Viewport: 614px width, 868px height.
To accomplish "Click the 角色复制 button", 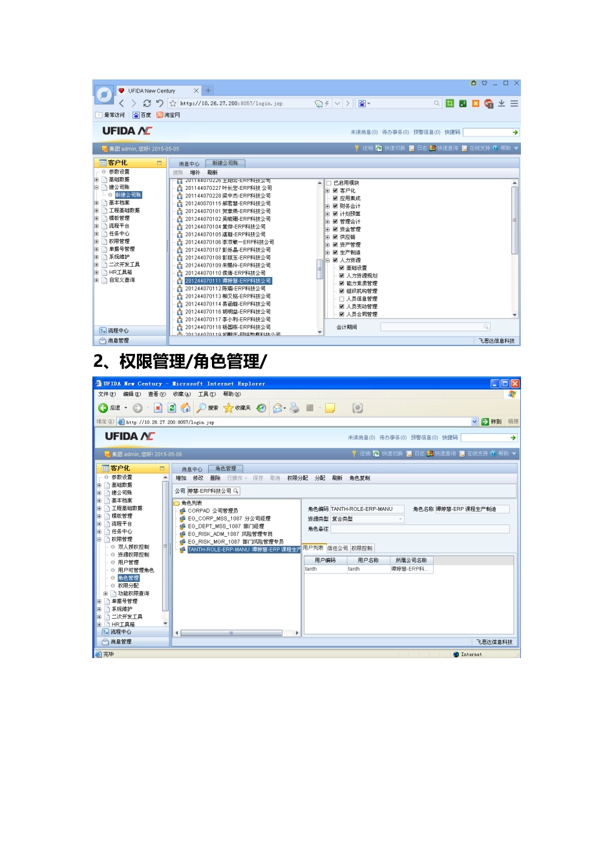I will pos(360,479).
